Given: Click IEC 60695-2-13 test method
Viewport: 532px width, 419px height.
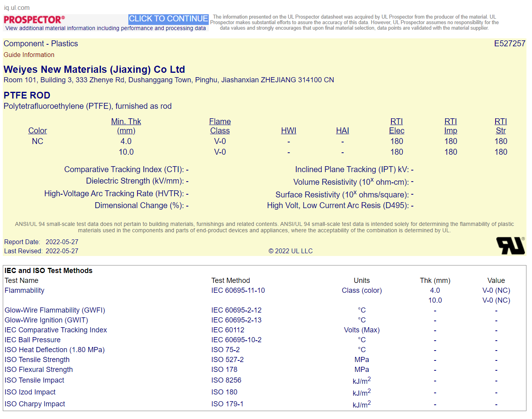Looking at the screenshot, I should (236, 320).
